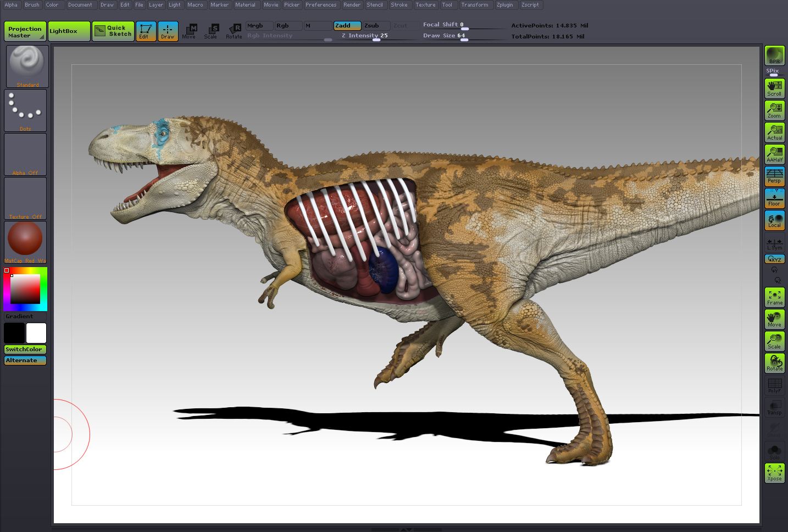Click the Frame mesh icon
The width and height of the screenshot is (788, 532).
tap(774, 297)
